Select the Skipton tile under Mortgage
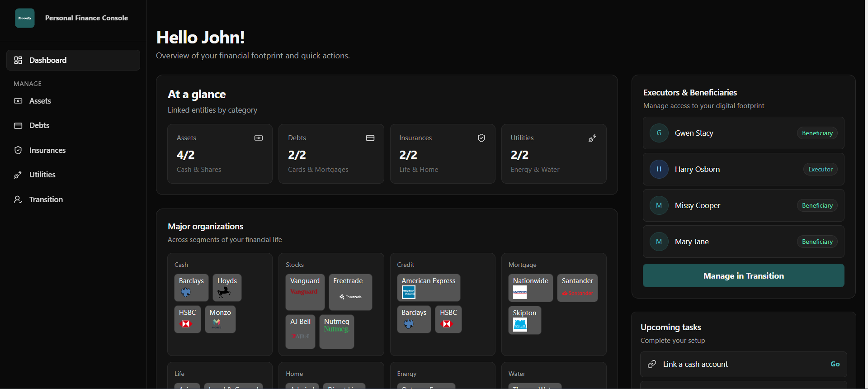 tap(525, 320)
